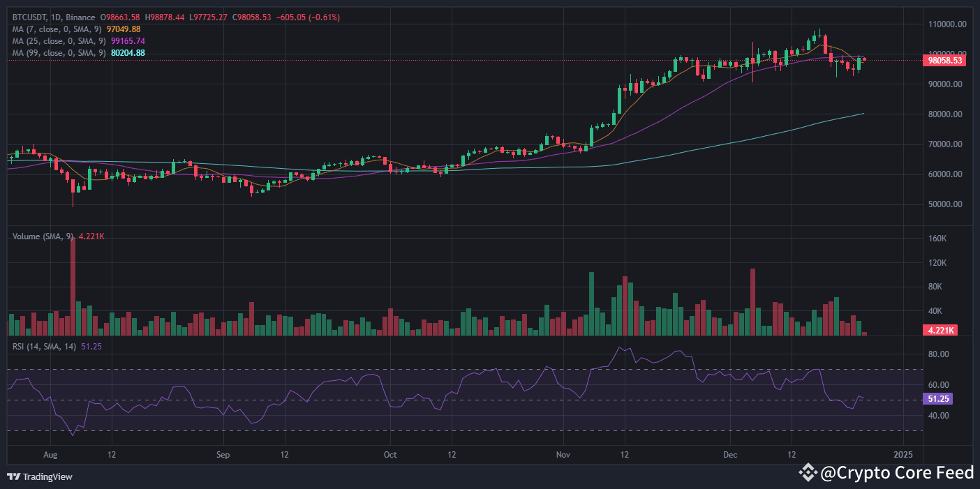Click the 90000.00 price axis label

click(x=946, y=84)
